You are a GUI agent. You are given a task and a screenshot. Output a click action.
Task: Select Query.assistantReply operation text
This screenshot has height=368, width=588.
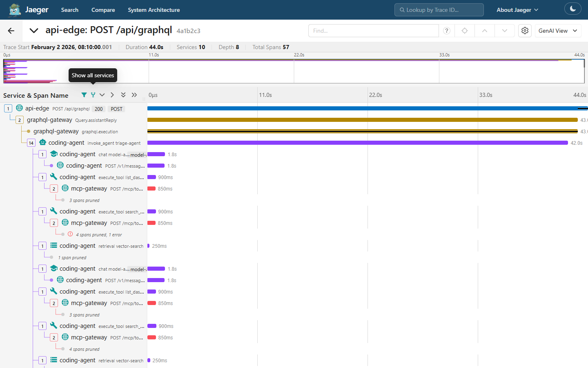click(x=96, y=120)
